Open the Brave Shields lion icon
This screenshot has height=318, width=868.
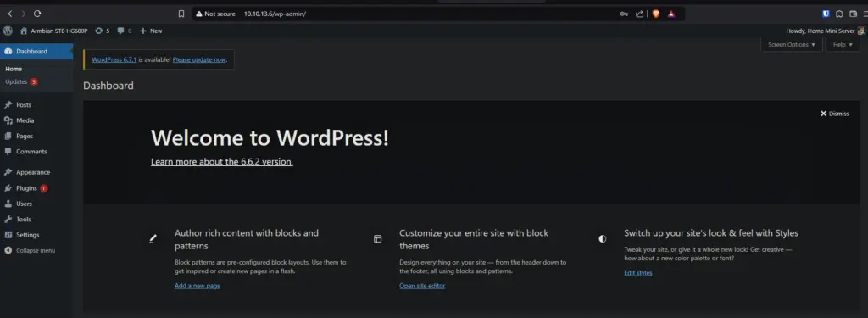point(656,14)
